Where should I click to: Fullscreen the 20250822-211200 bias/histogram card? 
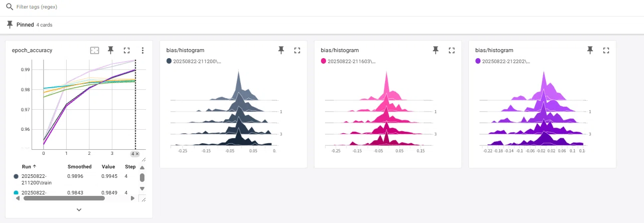click(297, 50)
